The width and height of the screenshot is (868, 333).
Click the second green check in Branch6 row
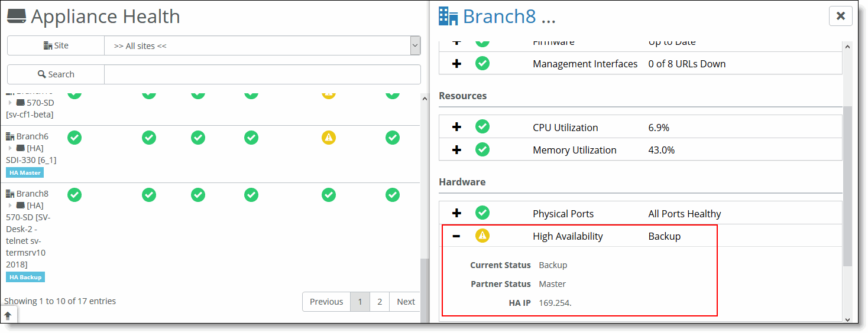[x=149, y=138]
